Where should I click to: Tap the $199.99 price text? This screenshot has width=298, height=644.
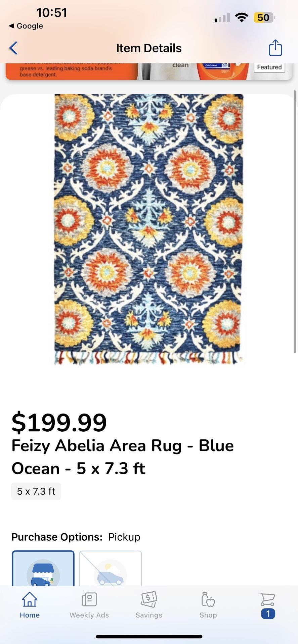(59, 422)
